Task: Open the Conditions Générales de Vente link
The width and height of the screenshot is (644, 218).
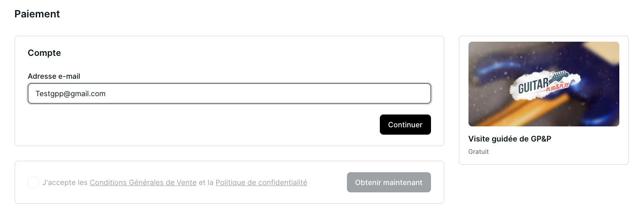Action: 143,182
